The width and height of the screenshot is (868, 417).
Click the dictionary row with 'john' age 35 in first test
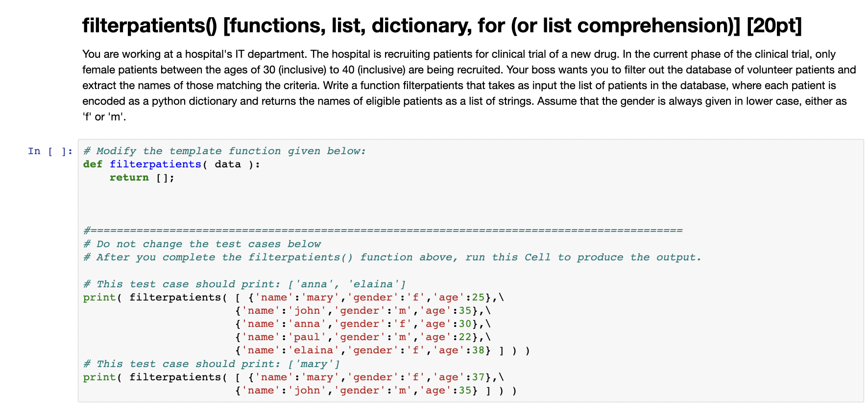pos(363,310)
